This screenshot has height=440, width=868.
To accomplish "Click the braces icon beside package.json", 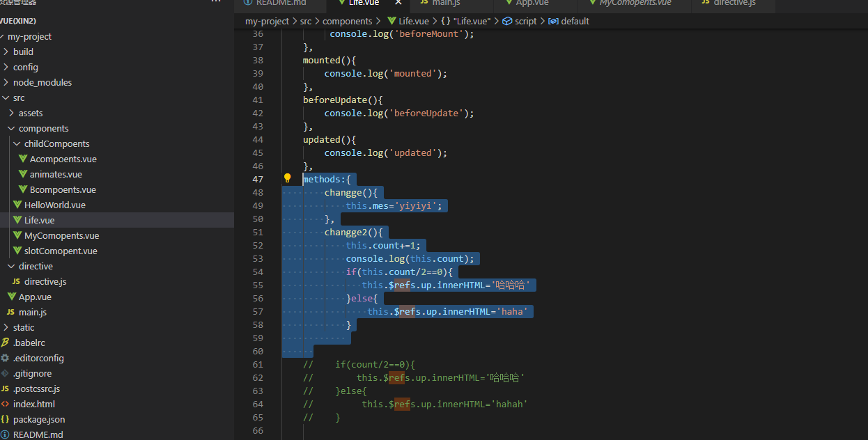I will pyautogui.click(x=6, y=419).
